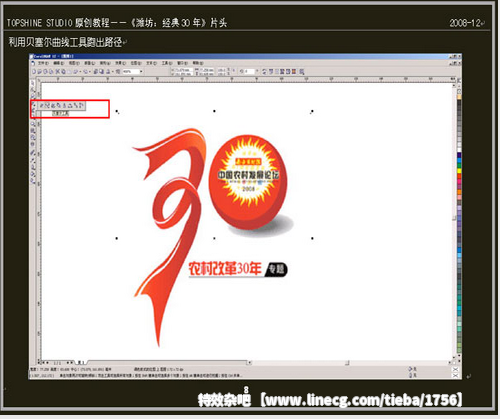Select the Artistic Media tool in the flyout

click(53, 105)
